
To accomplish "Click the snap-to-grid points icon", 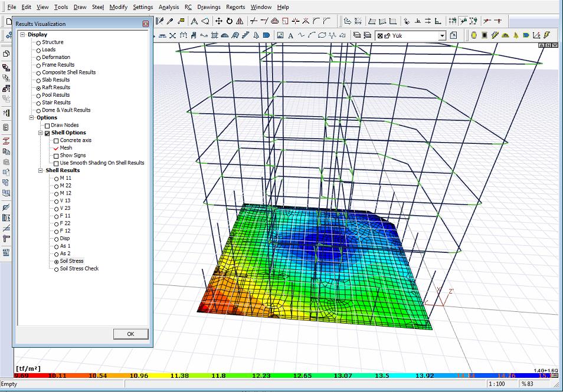I will click(x=453, y=21).
